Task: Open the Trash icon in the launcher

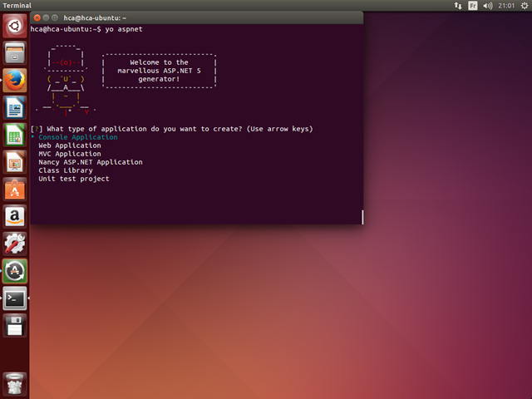Action: [x=15, y=383]
